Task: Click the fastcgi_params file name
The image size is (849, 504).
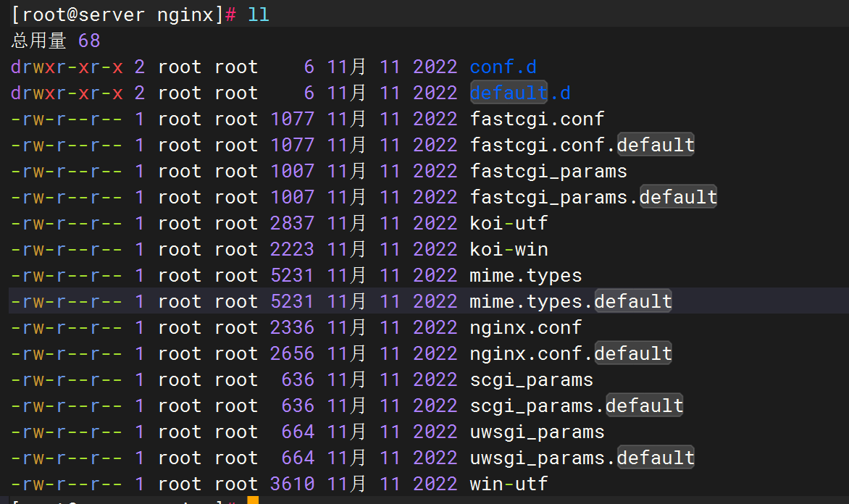Action: coord(548,171)
